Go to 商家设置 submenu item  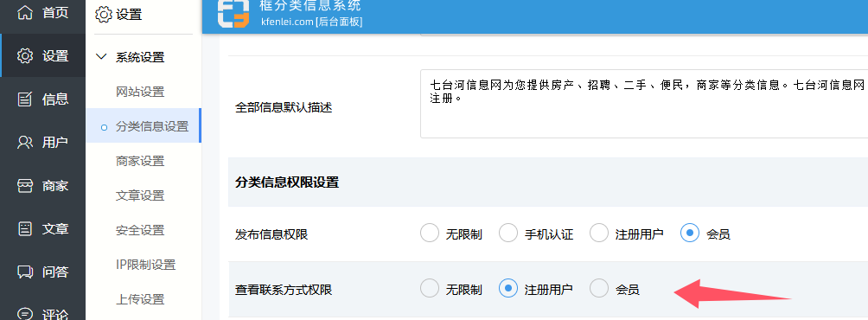pos(140,161)
